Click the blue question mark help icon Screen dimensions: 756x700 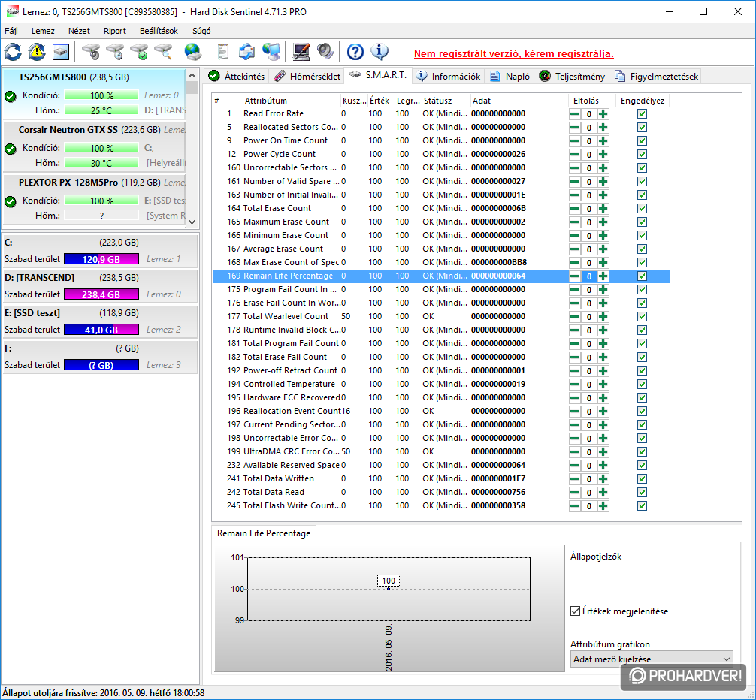355,52
